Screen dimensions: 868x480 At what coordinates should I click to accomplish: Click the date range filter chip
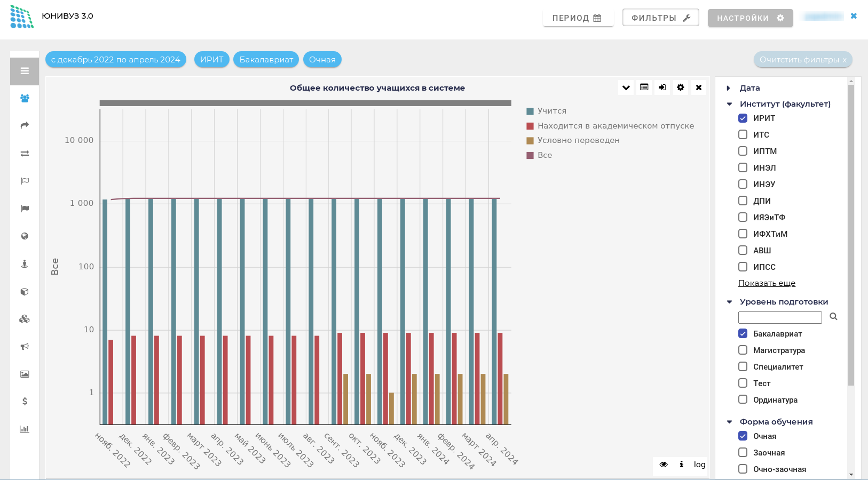[x=116, y=60]
